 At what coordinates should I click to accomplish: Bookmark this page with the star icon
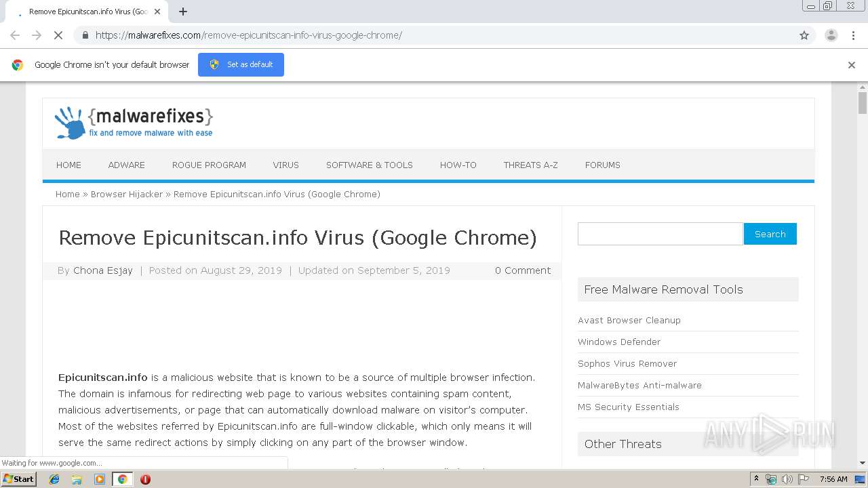tap(804, 35)
